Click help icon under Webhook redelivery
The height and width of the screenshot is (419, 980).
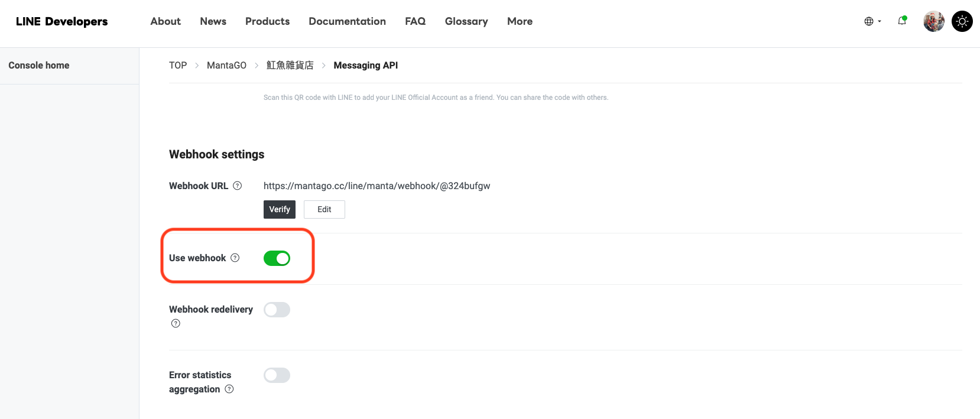tap(176, 323)
